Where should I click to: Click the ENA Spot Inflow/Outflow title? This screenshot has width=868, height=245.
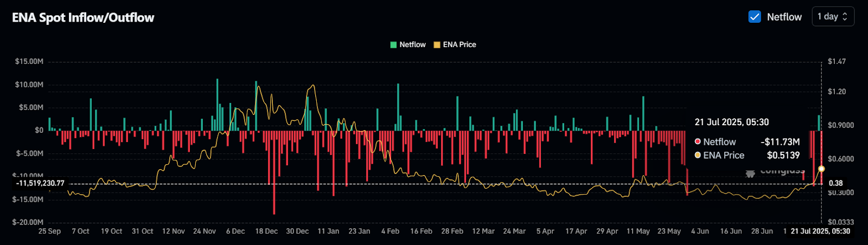83,18
